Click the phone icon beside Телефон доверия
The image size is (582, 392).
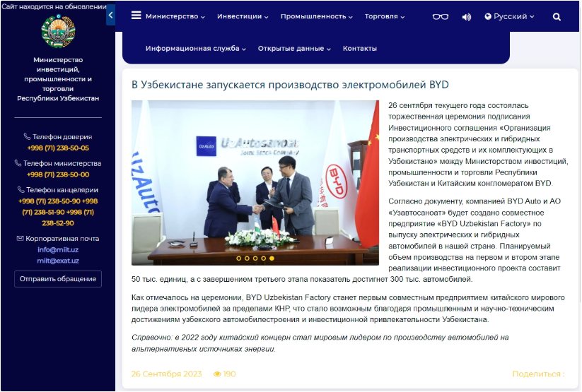27,136
